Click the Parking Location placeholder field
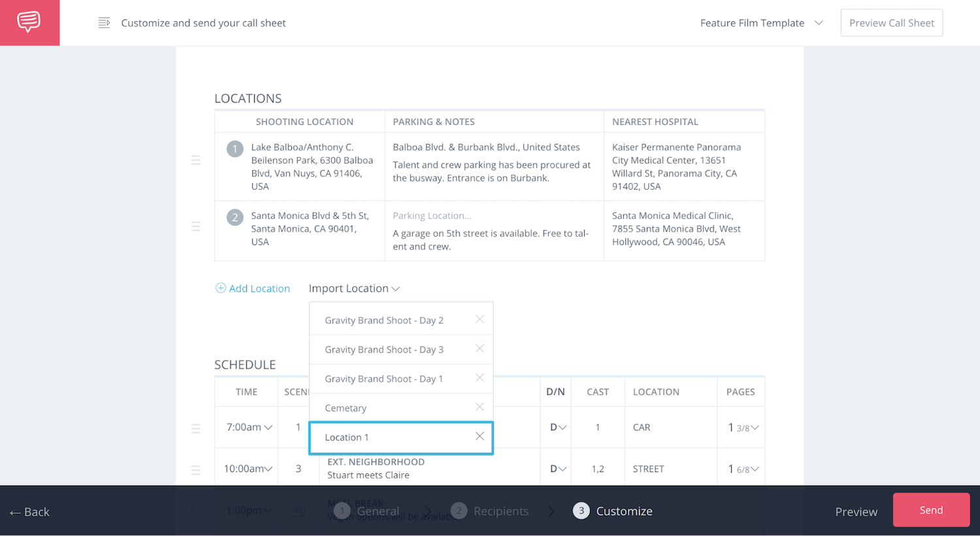This screenshot has height=536, width=980. point(432,216)
